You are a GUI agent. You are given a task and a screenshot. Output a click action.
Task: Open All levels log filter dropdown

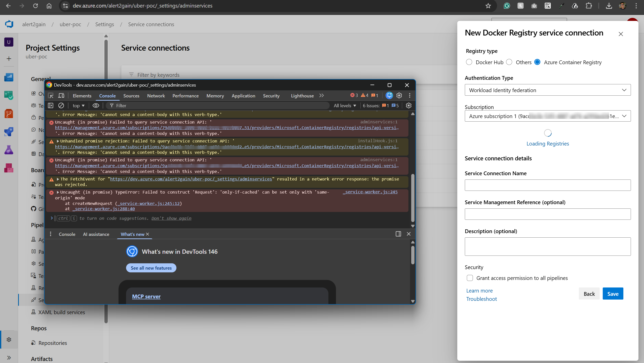tap(345, 106)
